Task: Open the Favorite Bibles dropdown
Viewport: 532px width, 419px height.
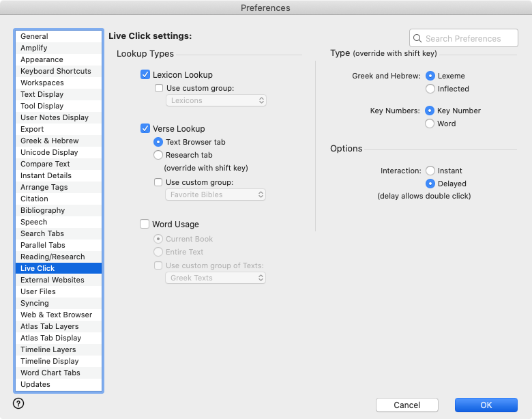Action: pos(216,194)
